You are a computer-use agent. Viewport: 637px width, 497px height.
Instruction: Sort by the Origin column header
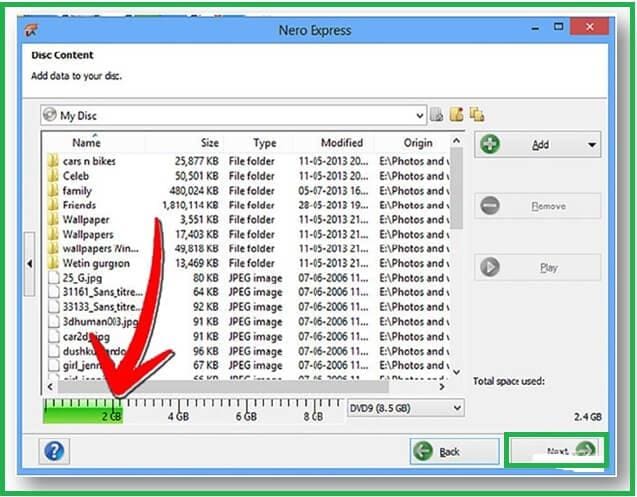(x=418, y=143)
